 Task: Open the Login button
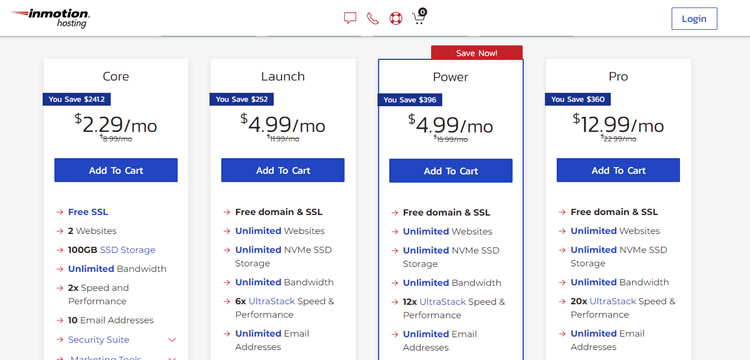(x=694, y=19)
